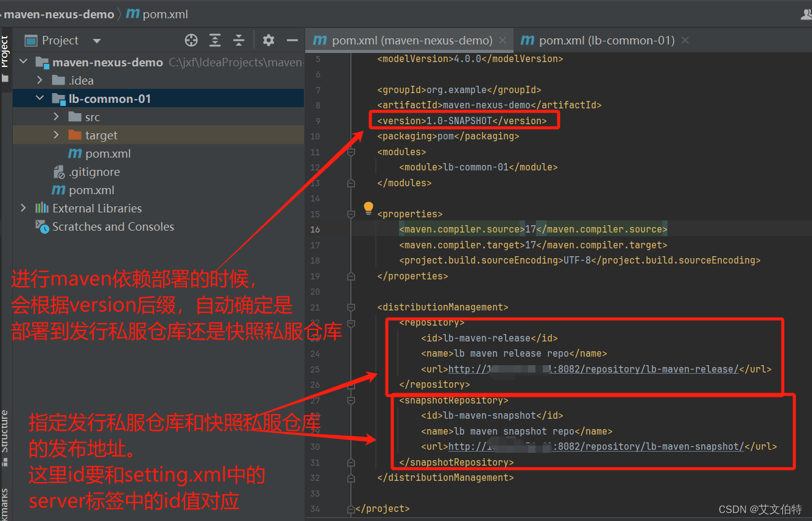Hide the Project panel with minus icon
The height and width of the screenshot is (521, 812).
(292, 41)
